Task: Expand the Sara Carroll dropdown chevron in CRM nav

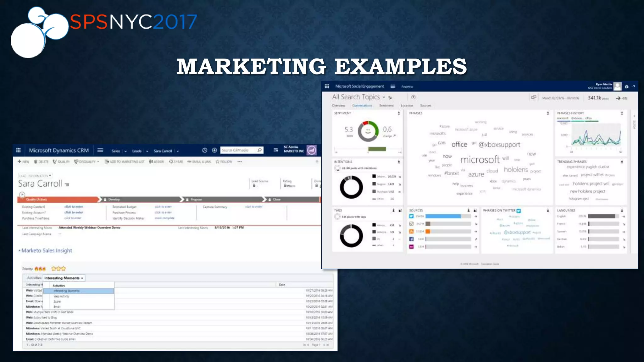Action: click(178, 151)
